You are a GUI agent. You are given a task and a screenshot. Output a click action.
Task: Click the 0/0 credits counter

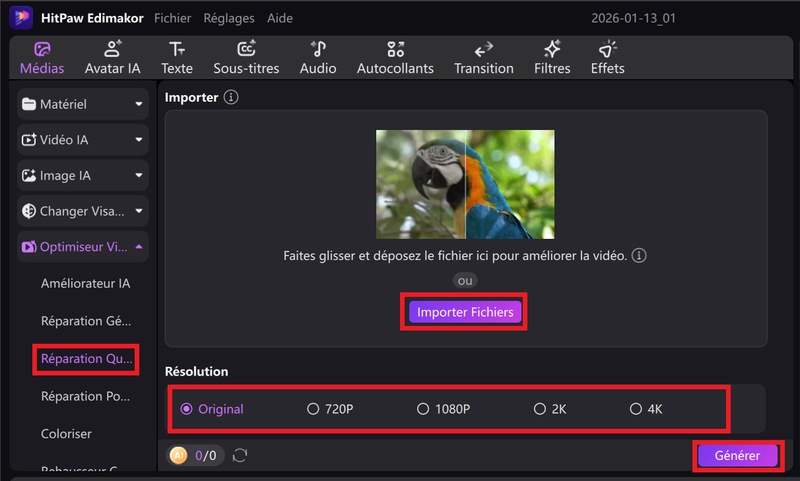206,455
